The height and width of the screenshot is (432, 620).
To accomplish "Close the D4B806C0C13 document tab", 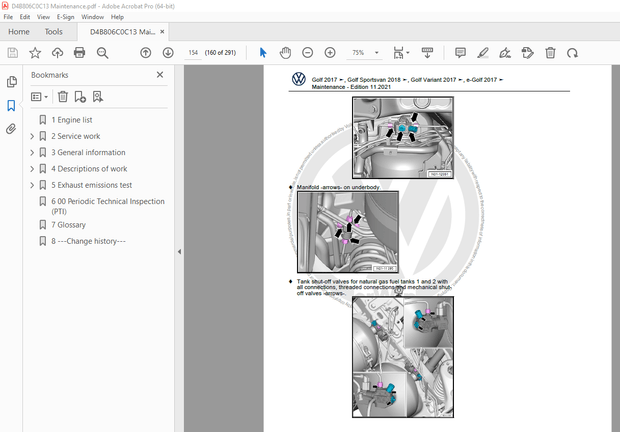I will click(x=162, y=32).
